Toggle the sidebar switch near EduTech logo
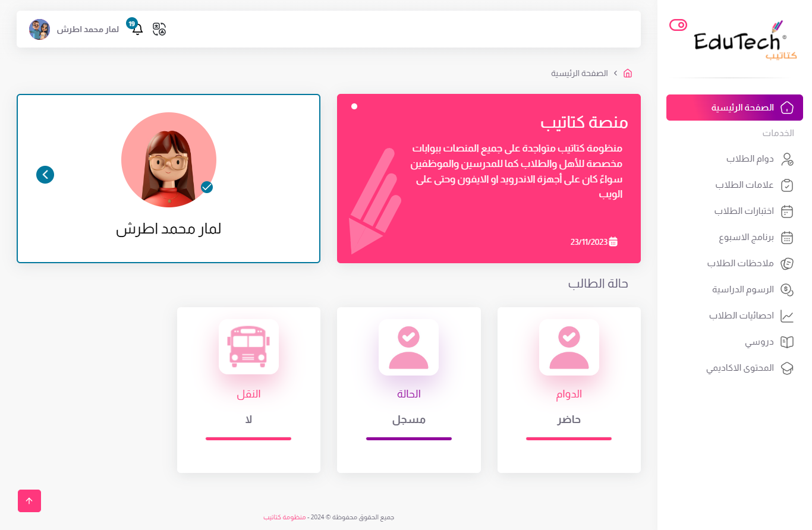Viewport: 812px width, 530px height. pyautogui.click(x=678, y=24)
